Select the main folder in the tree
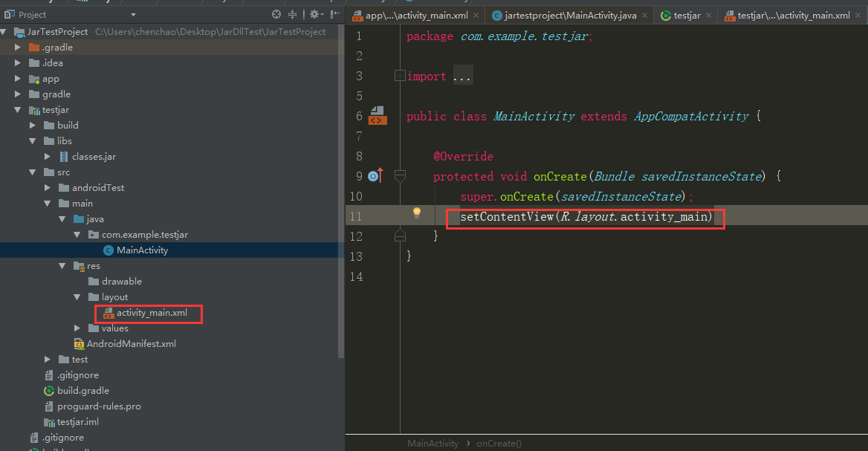868x451 pixels. click(x=82, y=204)
